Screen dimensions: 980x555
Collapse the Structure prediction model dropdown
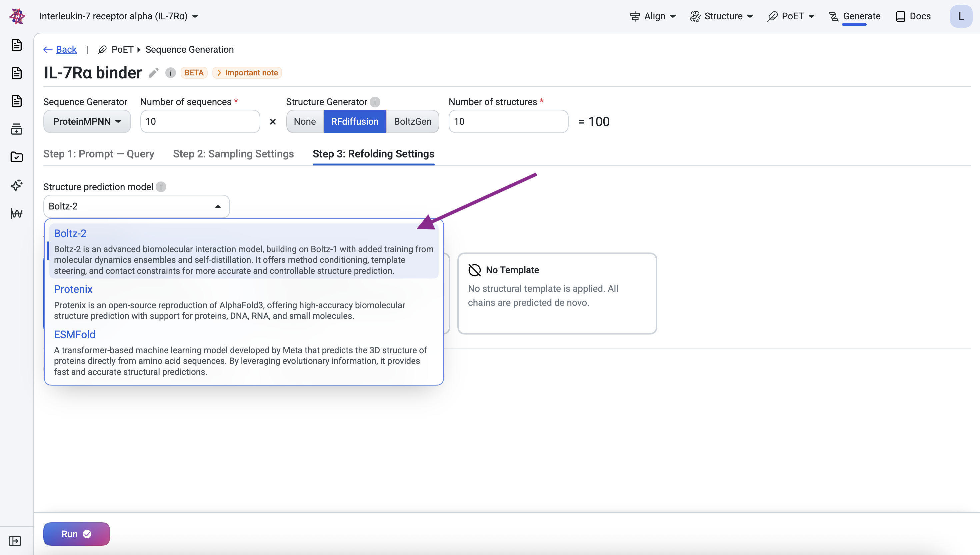point(136,206)
